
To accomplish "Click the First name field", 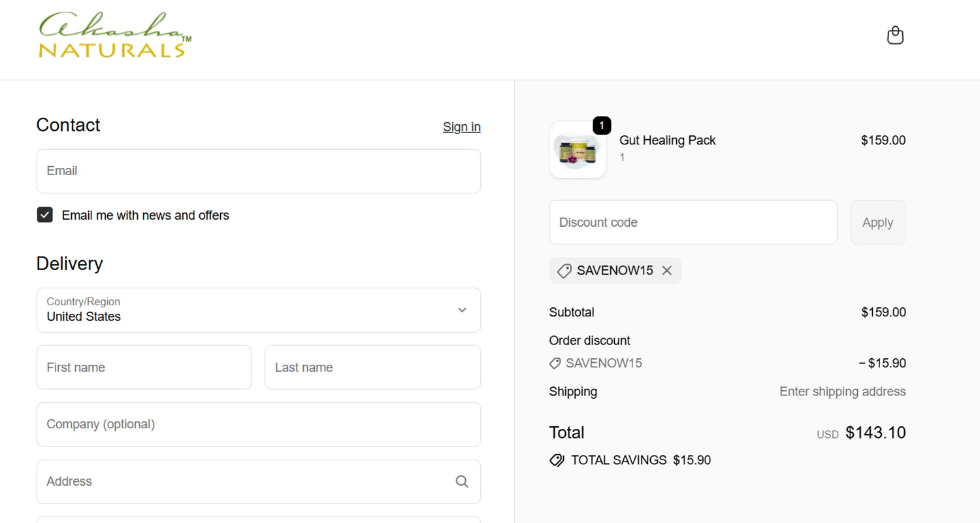I will (144, 367).
